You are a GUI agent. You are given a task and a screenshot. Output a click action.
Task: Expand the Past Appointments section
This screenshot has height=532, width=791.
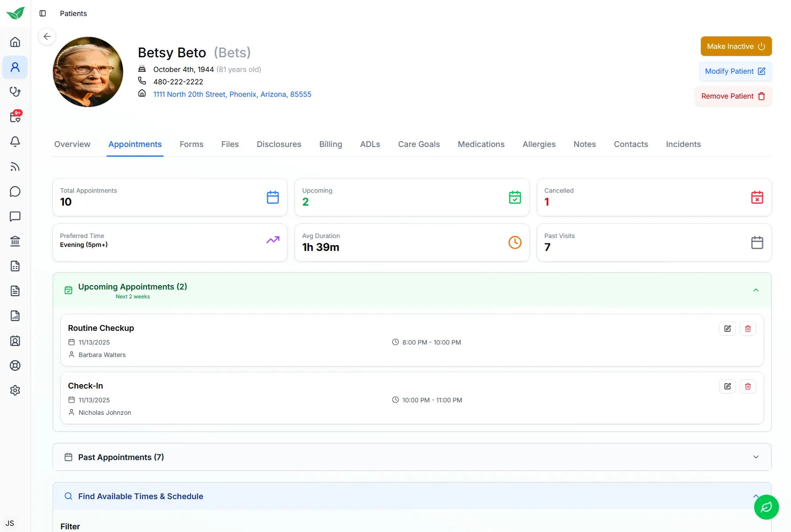755,457
